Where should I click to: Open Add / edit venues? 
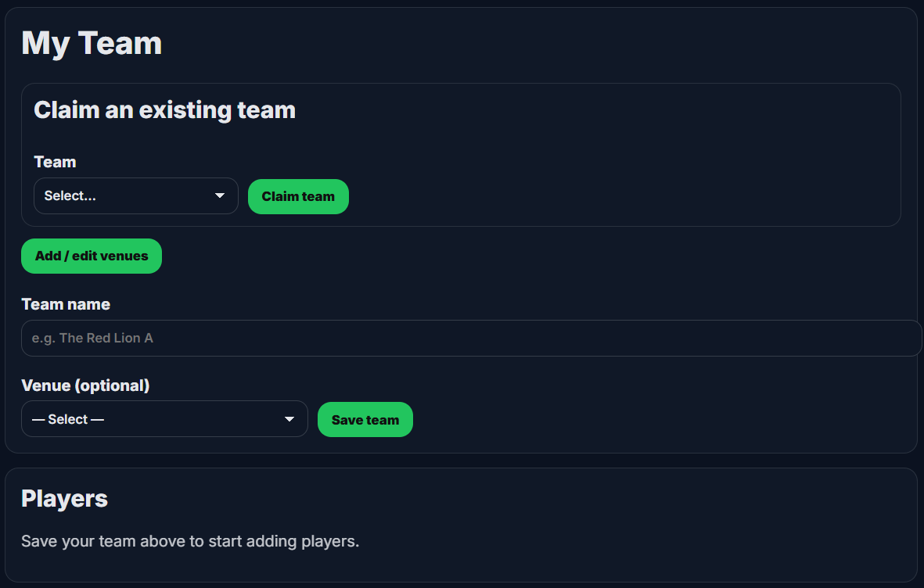(x=92, y=256)
